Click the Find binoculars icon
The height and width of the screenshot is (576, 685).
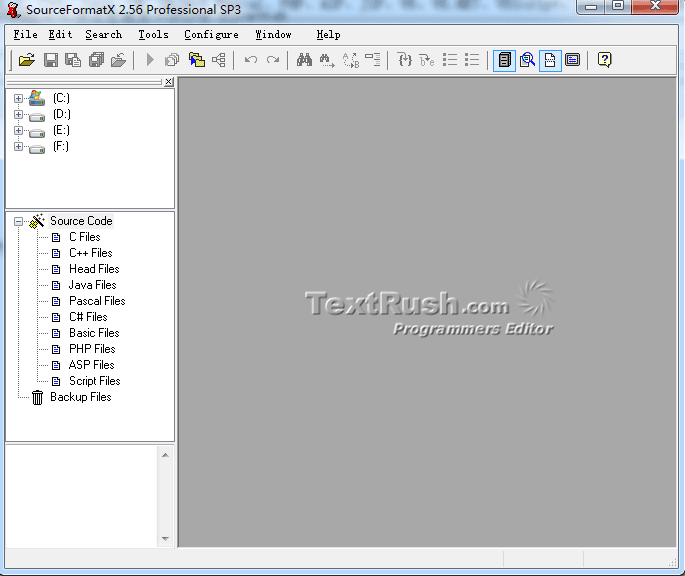(304, 60)
